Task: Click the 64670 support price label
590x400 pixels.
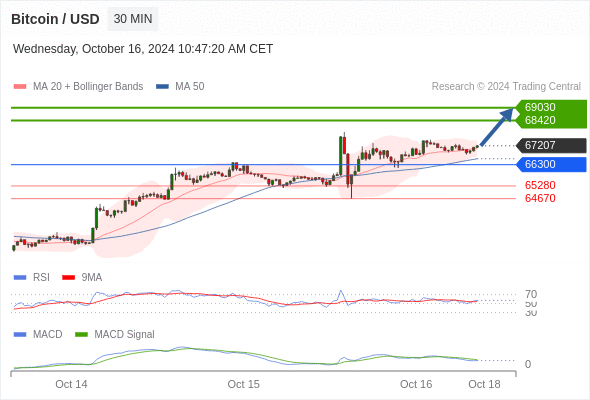Action: [x=540, y=198]
